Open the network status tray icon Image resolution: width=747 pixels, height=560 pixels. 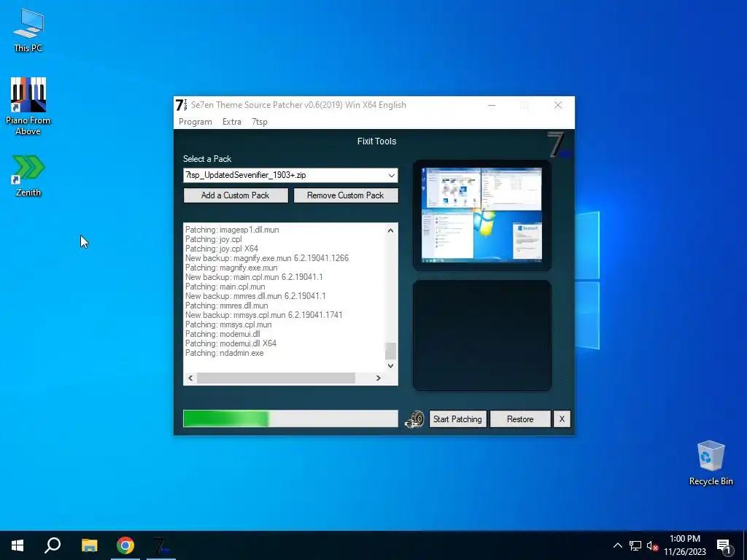click(635, 545)
